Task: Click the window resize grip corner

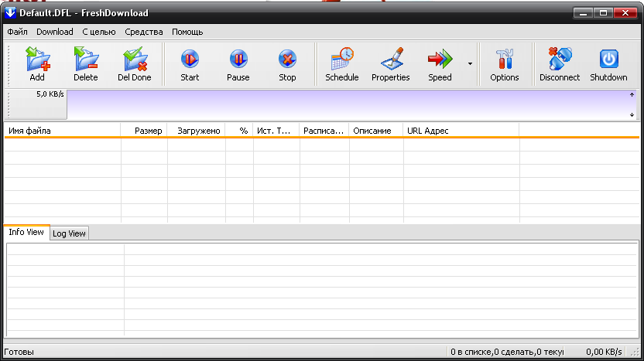Action: (x=635, y=352)
